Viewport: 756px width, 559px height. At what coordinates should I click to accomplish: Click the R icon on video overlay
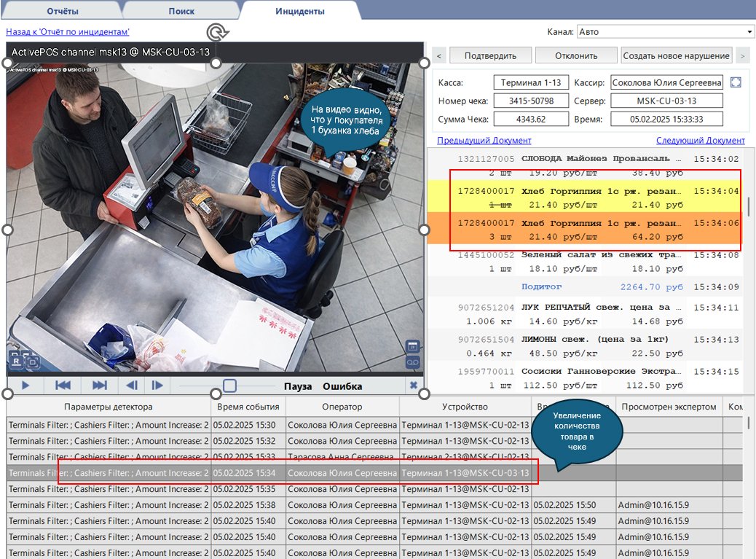(x=16, y=359)
